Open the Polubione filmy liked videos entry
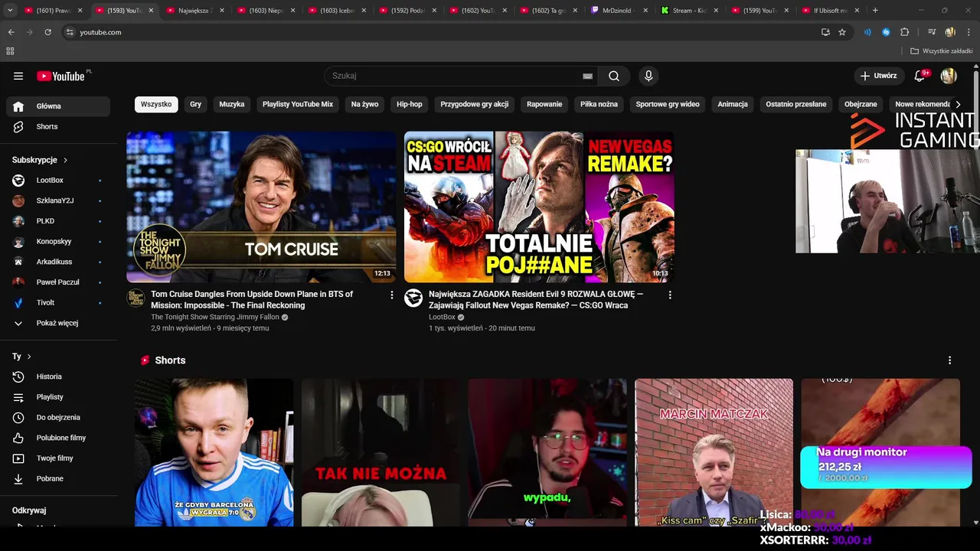Screen dimensions: 980x551 click(58, 438)
